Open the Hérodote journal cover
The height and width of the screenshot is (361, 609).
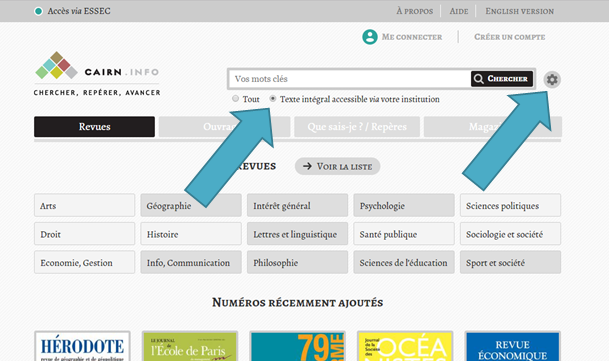click(x=82, y=346)
